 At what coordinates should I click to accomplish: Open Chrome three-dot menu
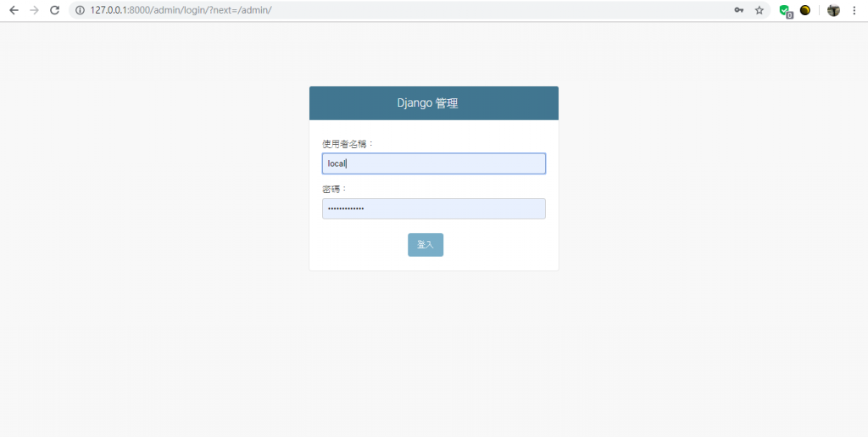(854, 10)
